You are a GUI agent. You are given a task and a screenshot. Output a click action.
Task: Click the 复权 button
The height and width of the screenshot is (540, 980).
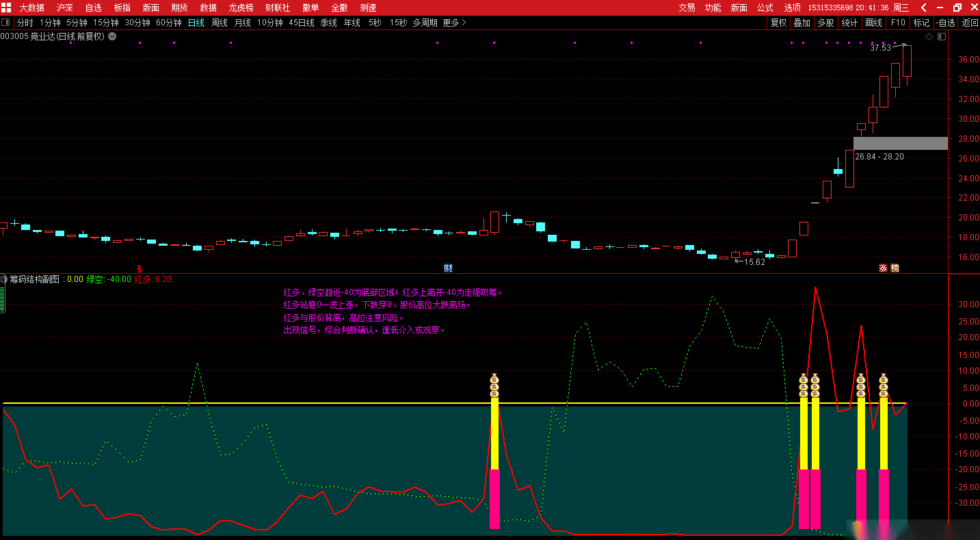coord(778,23)
